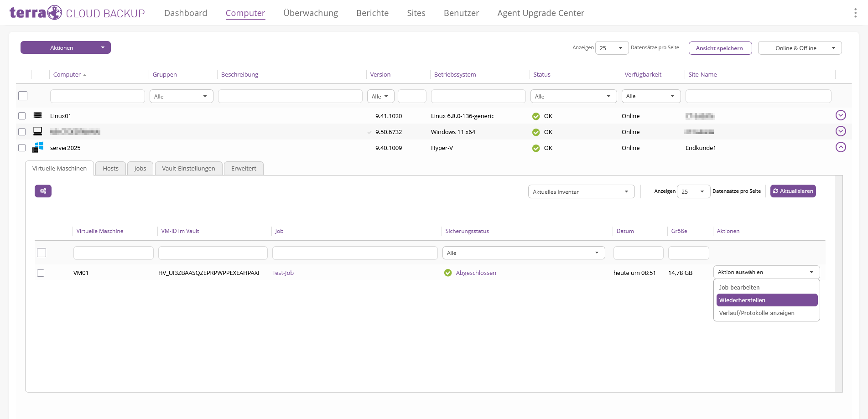Open the vertical three-dot menu

(x=855, y=13)
